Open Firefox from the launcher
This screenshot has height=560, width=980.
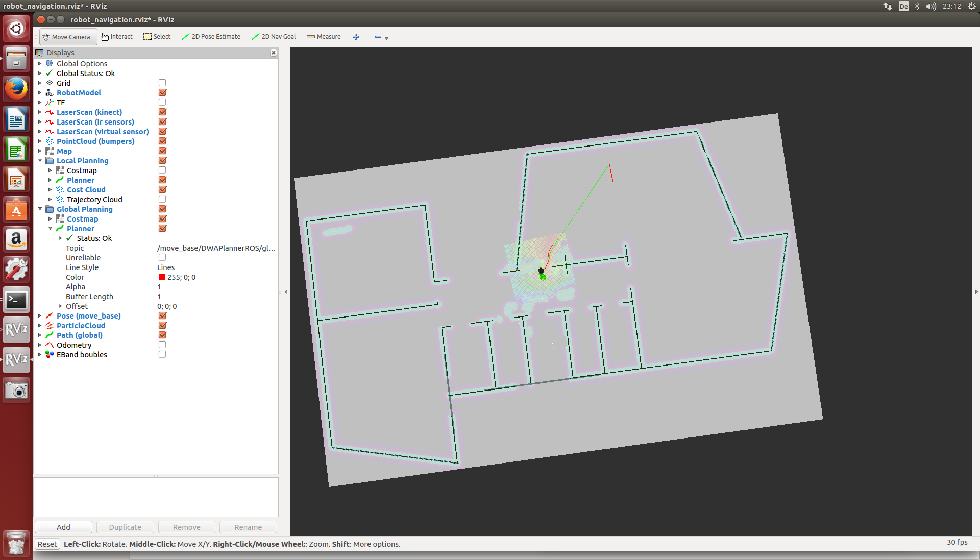(16, 89)
